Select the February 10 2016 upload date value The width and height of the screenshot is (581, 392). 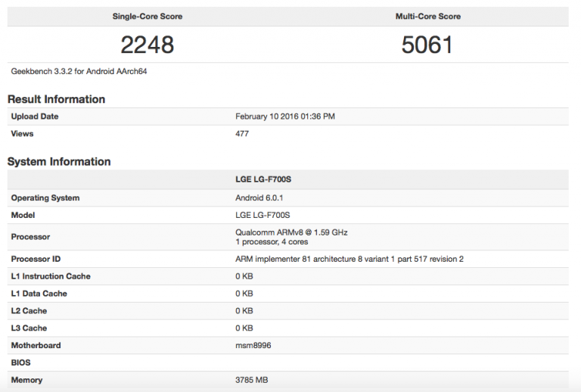coord(285,117)
